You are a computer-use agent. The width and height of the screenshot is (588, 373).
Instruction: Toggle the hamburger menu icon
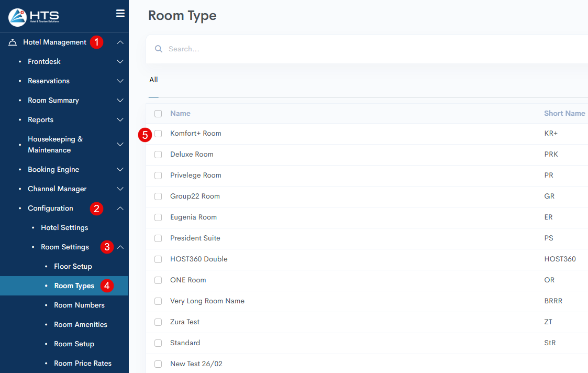120,14
